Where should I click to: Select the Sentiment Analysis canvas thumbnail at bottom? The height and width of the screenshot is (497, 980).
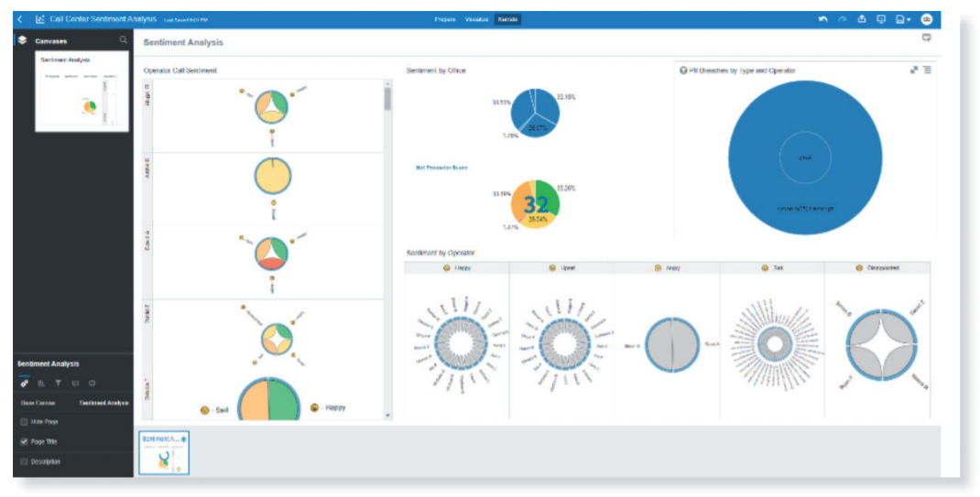click(x=164, y=453)
